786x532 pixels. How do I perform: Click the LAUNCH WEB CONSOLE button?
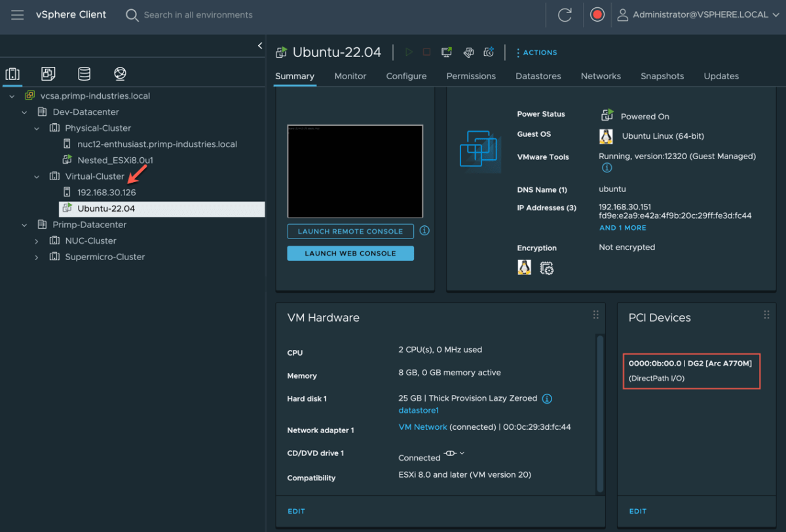[350, 253]
